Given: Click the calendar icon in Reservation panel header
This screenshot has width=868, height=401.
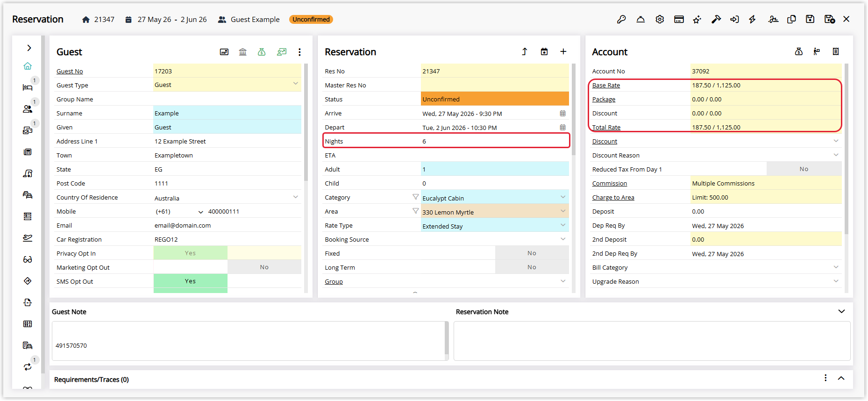Looking at the screenshot, I should tap(544, 51).
